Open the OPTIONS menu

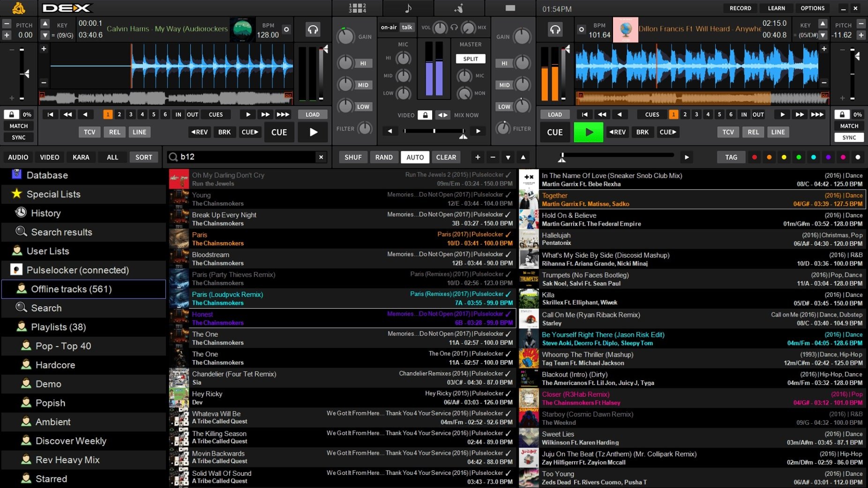tap(812, 8)
